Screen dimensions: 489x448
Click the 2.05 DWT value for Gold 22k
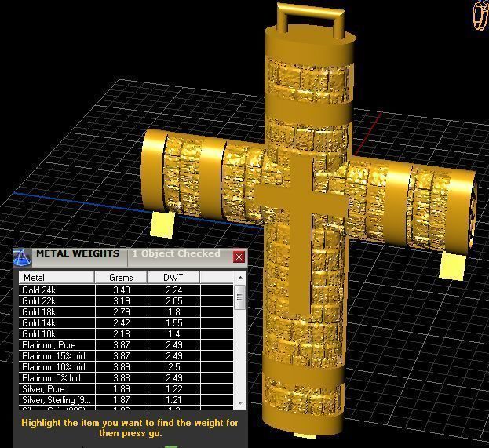(x=173, y=301)
